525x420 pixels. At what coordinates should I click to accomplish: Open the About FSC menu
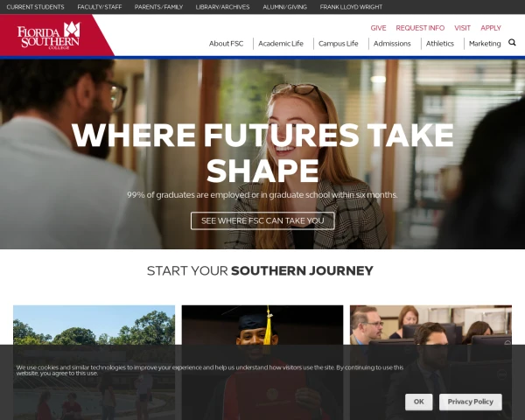click(226, 44)
